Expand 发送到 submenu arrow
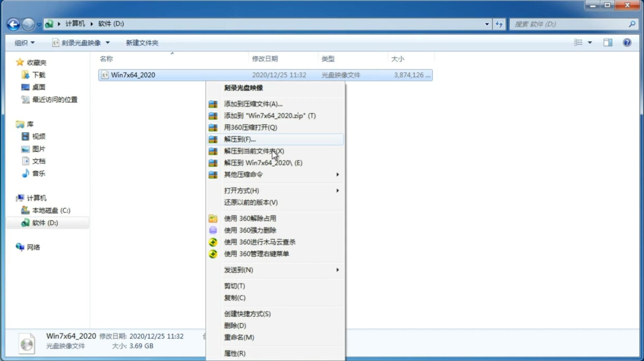The width and height of the screenshot is (644, 361). pyautogui.click(x=337, y=270)
